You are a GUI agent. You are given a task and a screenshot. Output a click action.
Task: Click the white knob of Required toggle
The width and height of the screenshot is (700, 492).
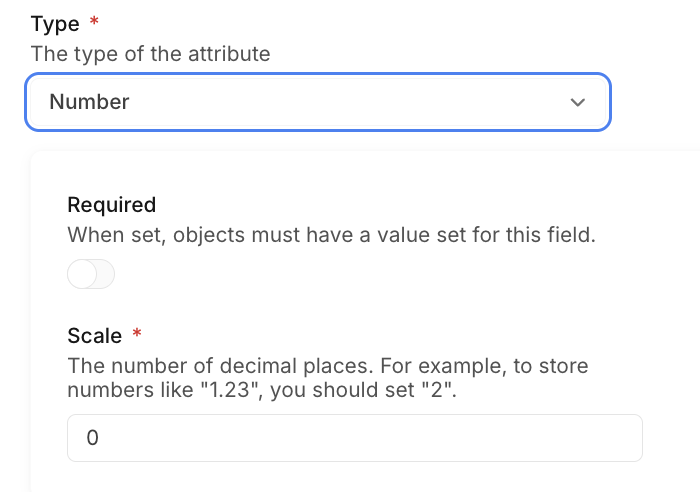81,274
